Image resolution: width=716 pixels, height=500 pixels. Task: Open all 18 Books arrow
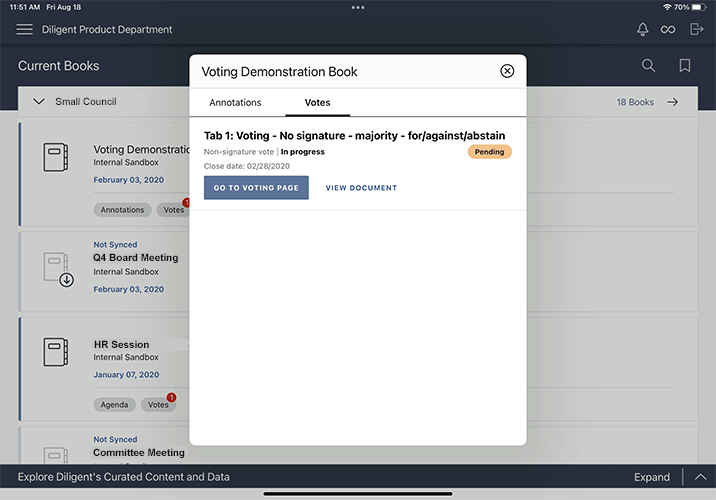(673, 102)
